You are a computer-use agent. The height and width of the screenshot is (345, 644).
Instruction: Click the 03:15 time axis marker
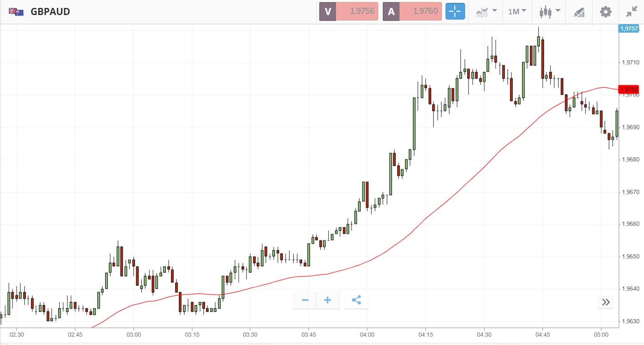(192, 335)
